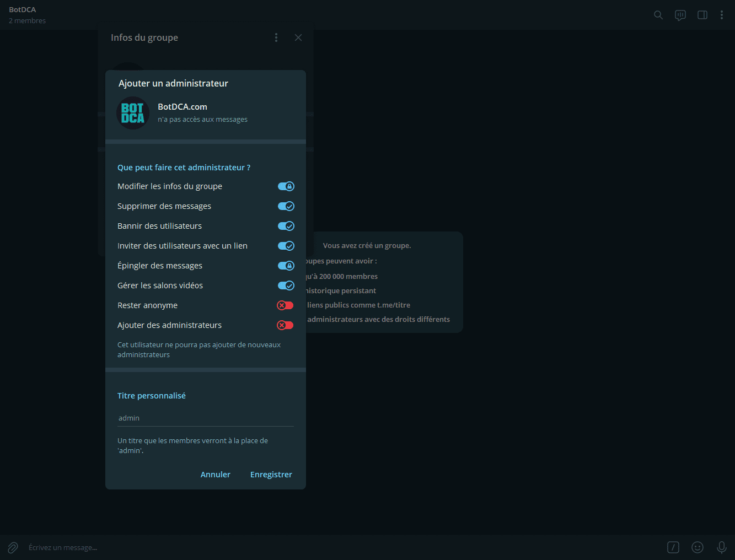The height and width of the screenshot is (560, 735).
Task: Close the Infos du groupe panel
Action: tap(298, 37)
